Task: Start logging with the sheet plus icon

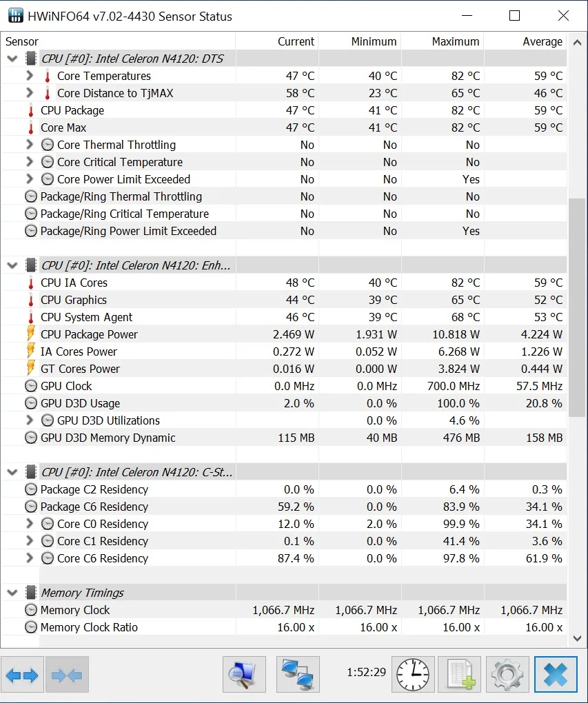Action: coord(460,675)
